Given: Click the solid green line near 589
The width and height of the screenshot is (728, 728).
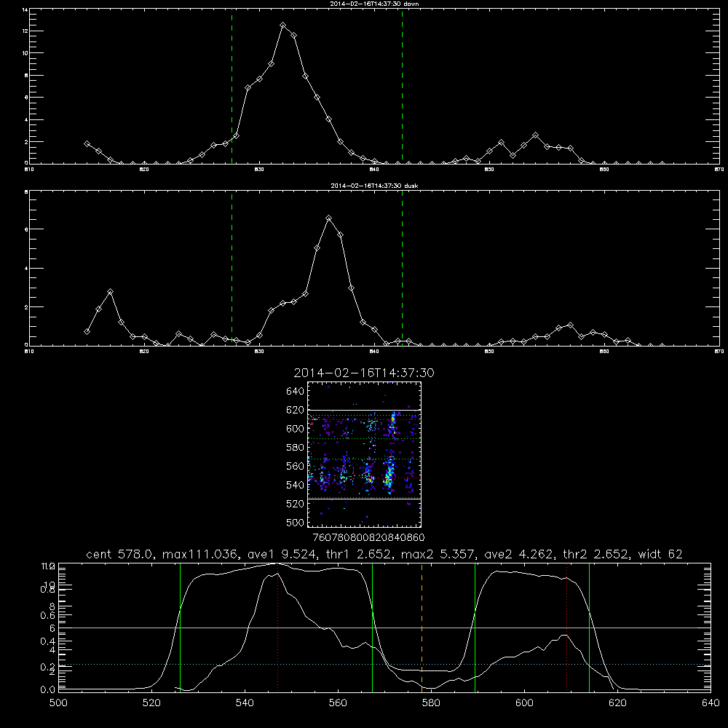Looking at the screenshot, I should tap(475, 627).
